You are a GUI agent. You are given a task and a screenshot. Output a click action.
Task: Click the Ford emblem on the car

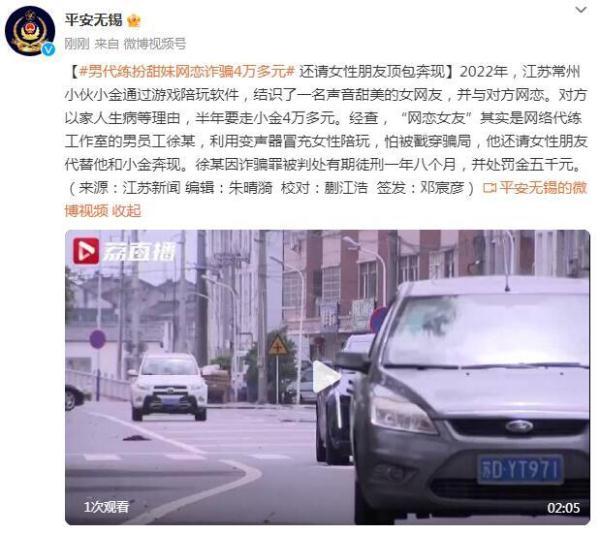click(519, 426)
